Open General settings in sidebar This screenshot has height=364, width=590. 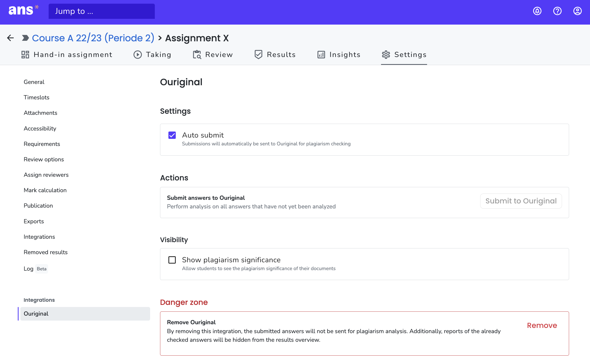(x=34, y=82)
